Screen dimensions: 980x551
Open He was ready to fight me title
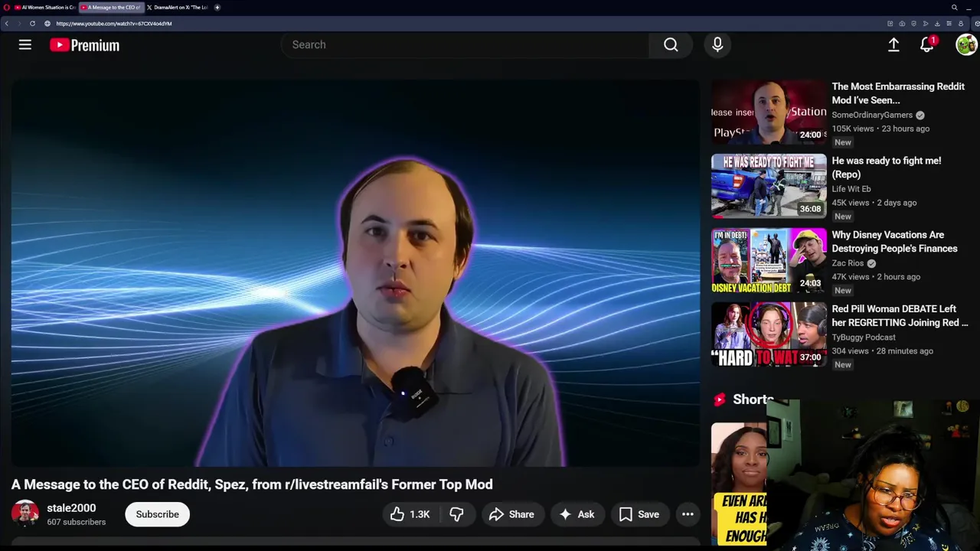pyautogui.click(x=887, y=168)
